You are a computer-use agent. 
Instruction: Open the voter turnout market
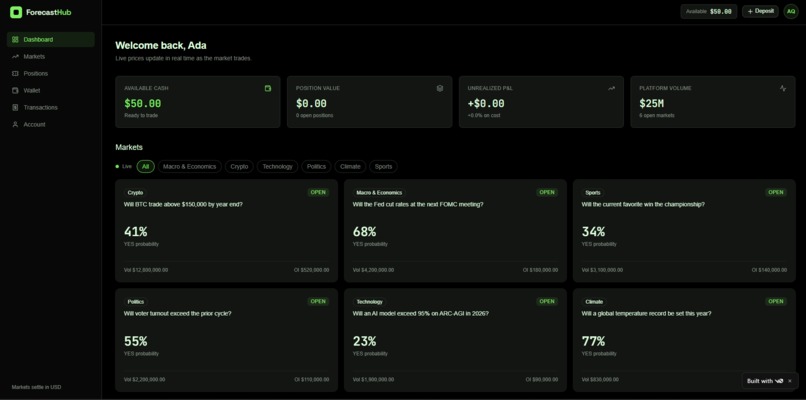pyautogui.click(x=226, y=340)
